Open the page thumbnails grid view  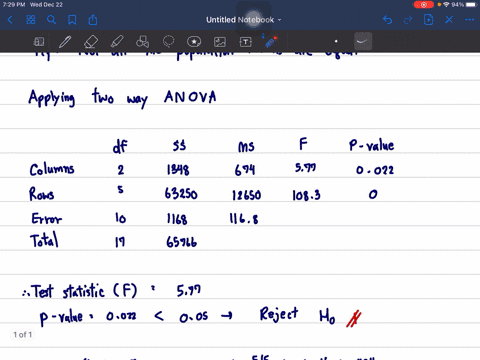[x=31, y=20]
